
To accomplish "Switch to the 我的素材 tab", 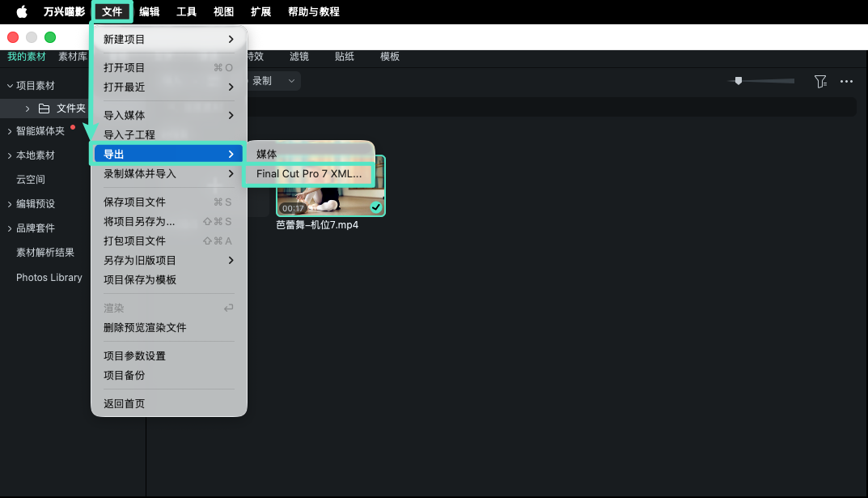I will (27, 57).
